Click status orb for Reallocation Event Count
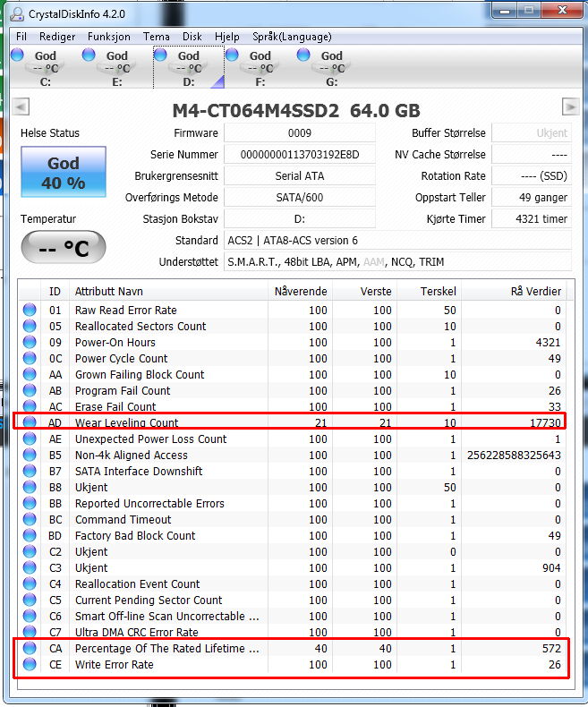Image resolution: width=588 pixels, height=707 pixels. coord(30,583)
